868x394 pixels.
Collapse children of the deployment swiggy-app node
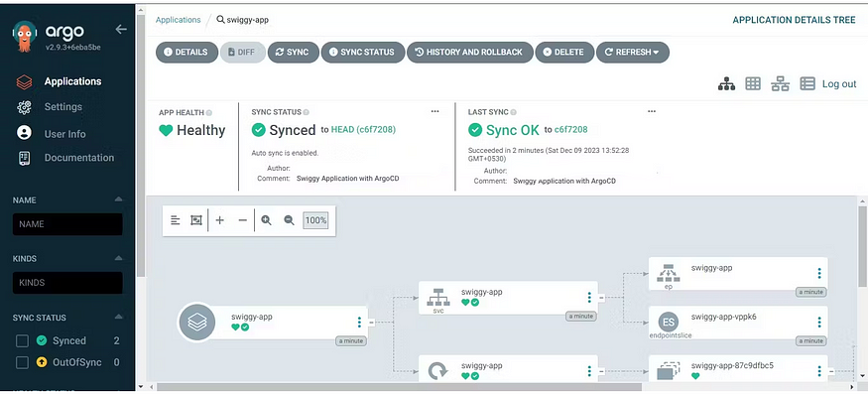point(601,371)
